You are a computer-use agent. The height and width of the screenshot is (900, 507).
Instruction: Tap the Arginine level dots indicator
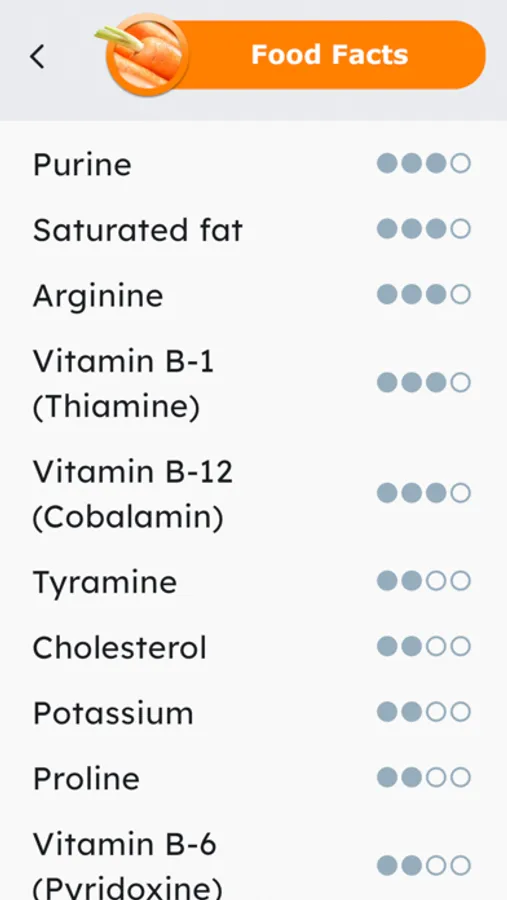[424, 294]
